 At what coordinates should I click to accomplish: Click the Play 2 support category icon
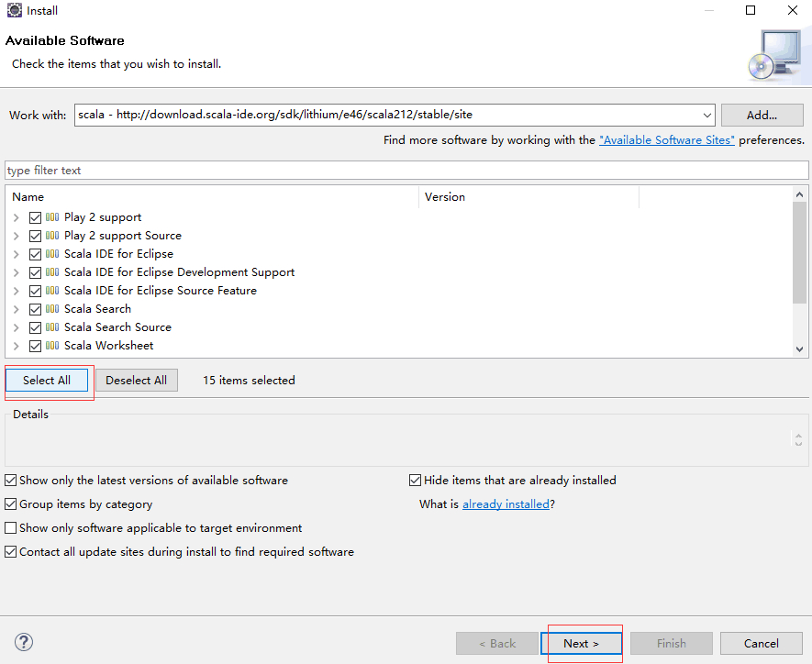pos(52,216)
